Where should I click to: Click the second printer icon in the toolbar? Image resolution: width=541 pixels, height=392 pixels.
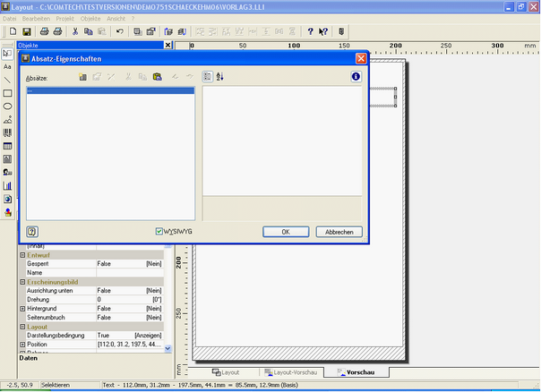[57, 31]
